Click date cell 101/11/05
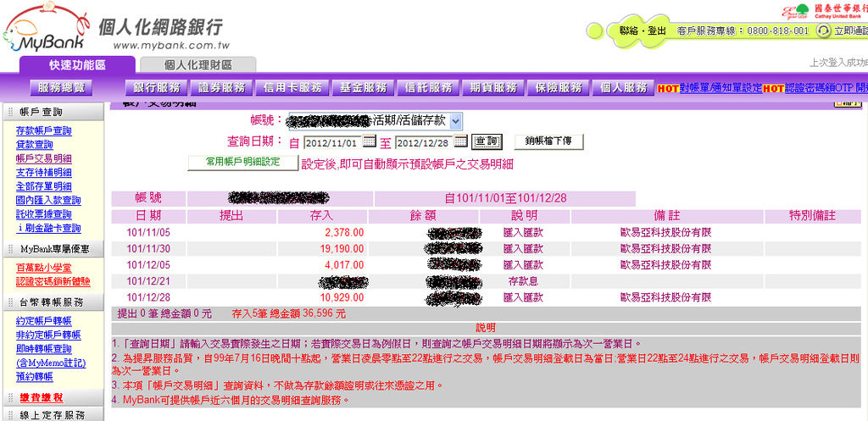Viewport: 868px width, 421px height. 149,232
